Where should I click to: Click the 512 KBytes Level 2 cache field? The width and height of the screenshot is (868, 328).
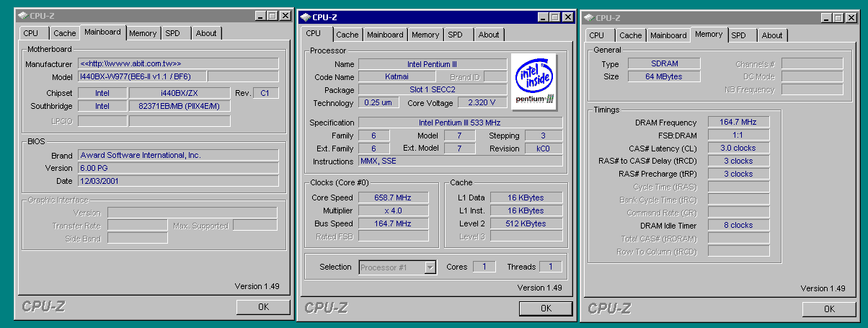(x=526, y=223)
